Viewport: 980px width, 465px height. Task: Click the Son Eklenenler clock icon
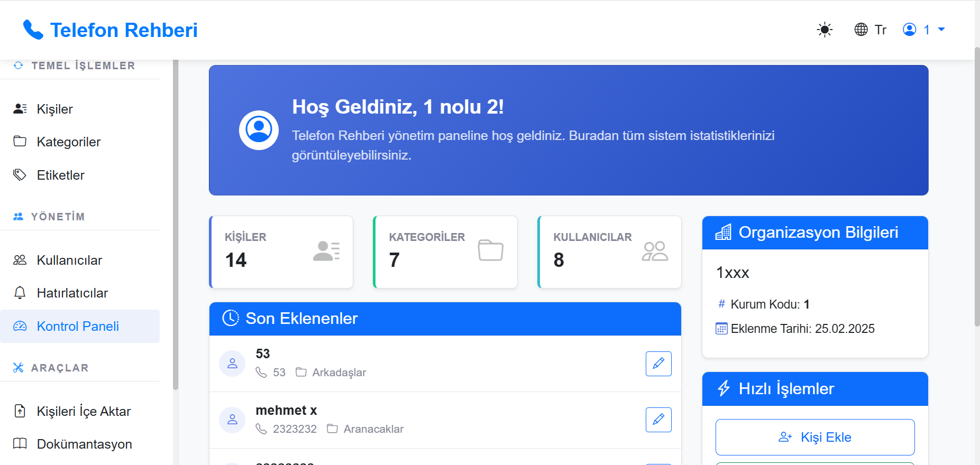coord(231,318)
